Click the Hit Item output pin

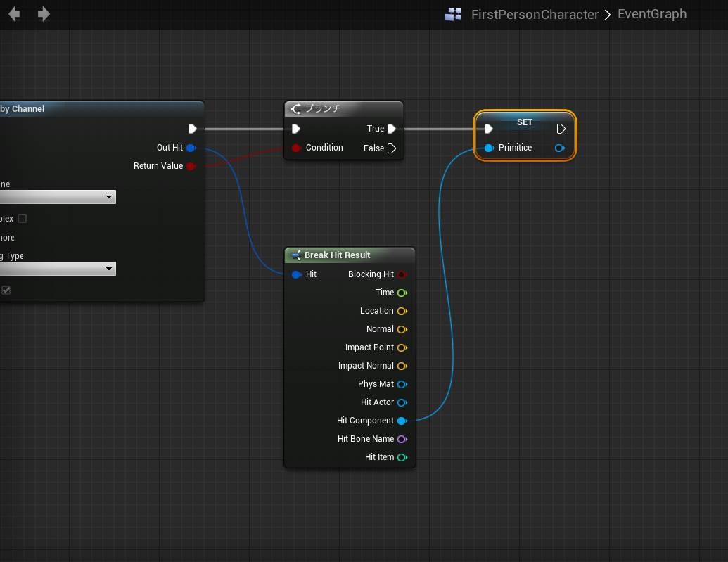tap(402, 457)
